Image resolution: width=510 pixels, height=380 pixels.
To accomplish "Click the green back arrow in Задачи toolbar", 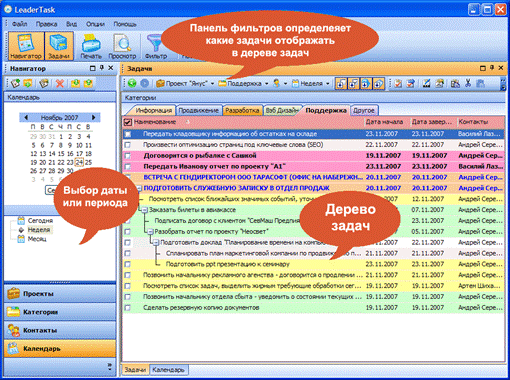I will tap(132, 83).
